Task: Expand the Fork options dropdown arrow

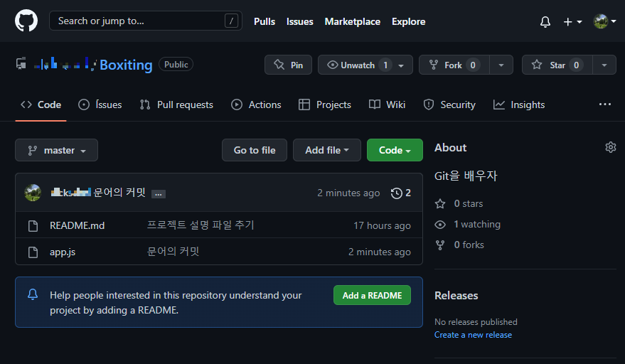Action: (501, 65)
